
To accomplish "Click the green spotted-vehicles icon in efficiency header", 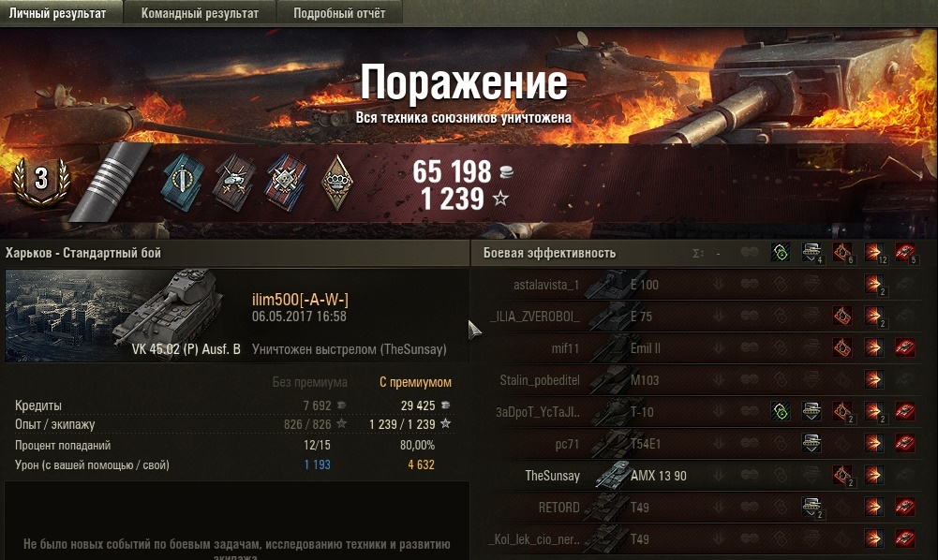I will point(780,252).
